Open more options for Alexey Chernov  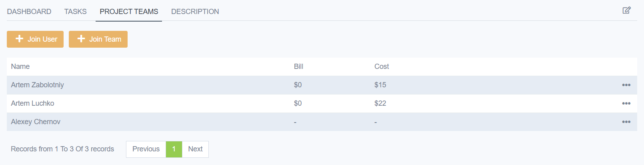[x=626, y=122]
